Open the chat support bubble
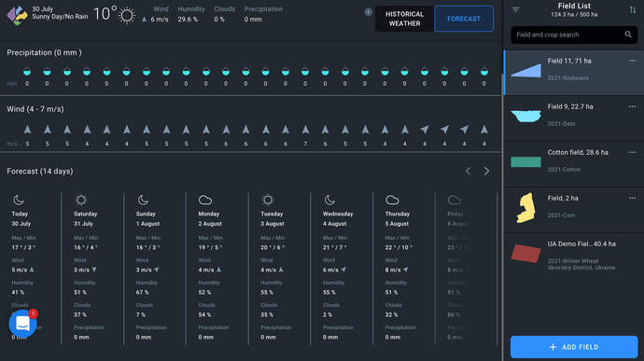The height and width of the screenshot is (361, 644). [x=23, y=324]
